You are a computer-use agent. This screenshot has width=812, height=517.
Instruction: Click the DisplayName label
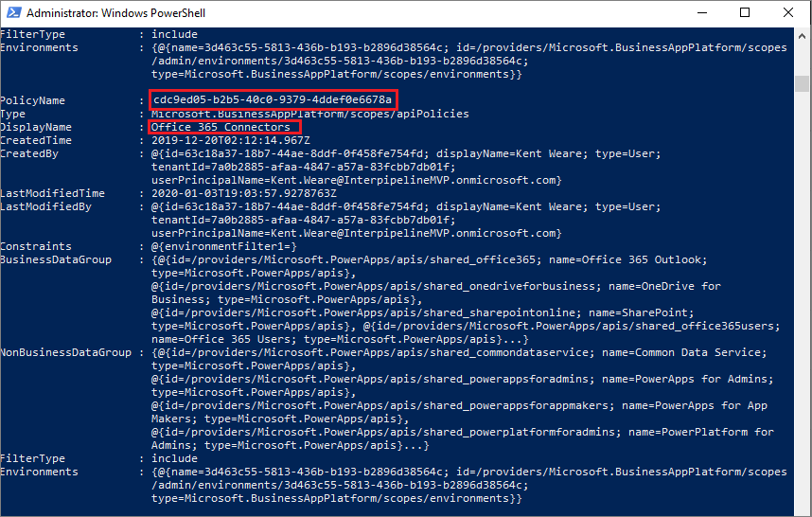pyautogui.click(x=36, y=127)
